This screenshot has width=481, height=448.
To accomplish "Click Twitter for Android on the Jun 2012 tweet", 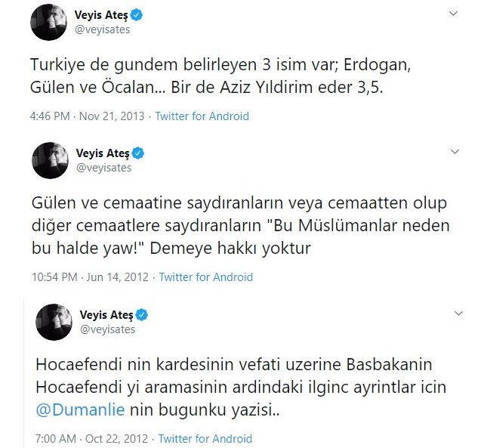I will [x=206, y=277].
